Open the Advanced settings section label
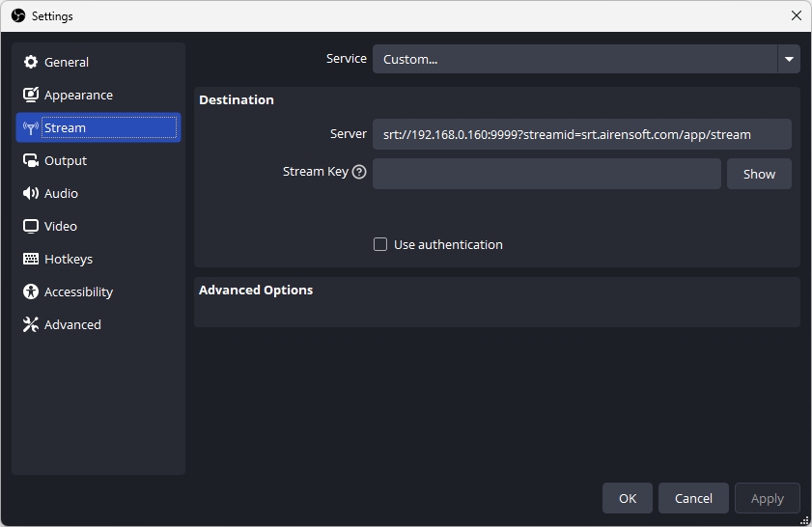The width and height of the screenshot is (812, 527). (72, 324)
